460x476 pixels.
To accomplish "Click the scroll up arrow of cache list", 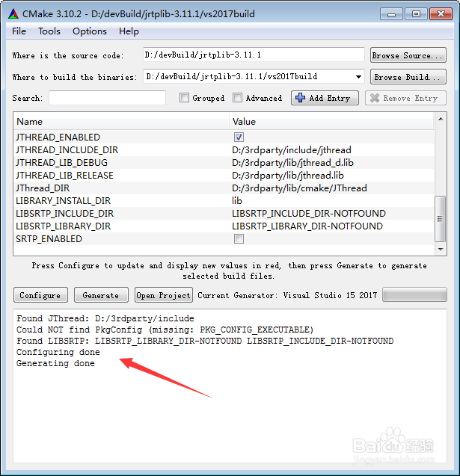I will click(x=441, y=119).
